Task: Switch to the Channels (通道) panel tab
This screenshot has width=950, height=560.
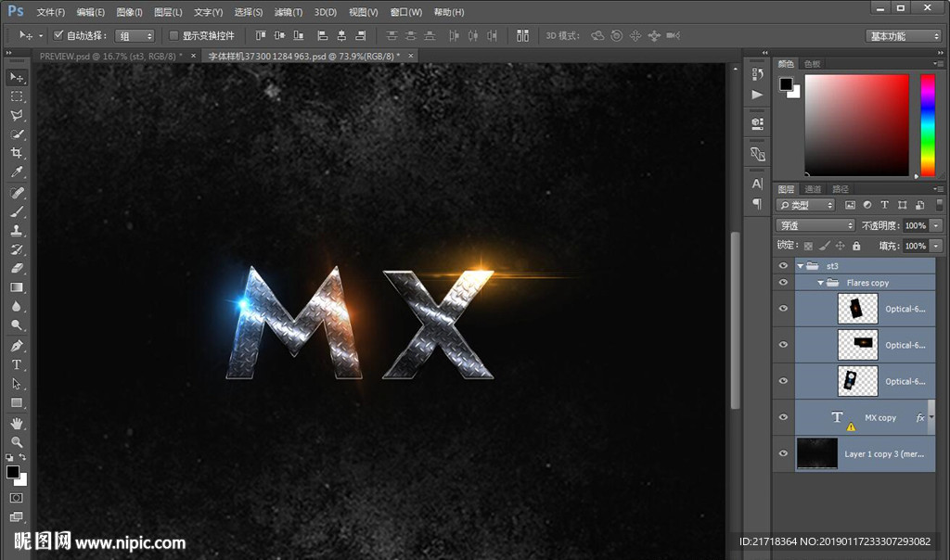Action: tap(813, 189)
